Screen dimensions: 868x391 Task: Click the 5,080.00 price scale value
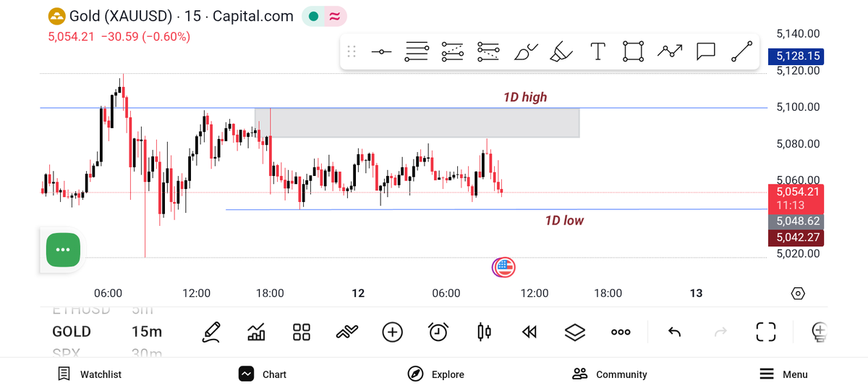click(x=798, y=143)
